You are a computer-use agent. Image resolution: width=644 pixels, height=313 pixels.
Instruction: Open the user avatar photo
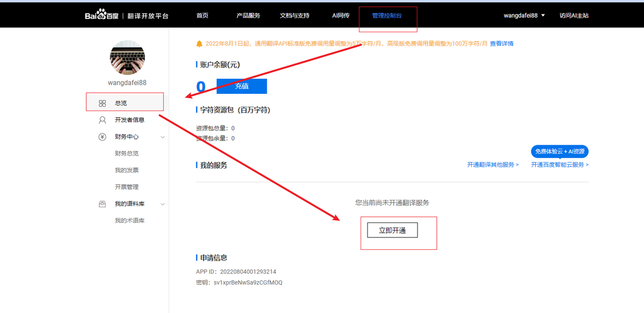(127, 57)
